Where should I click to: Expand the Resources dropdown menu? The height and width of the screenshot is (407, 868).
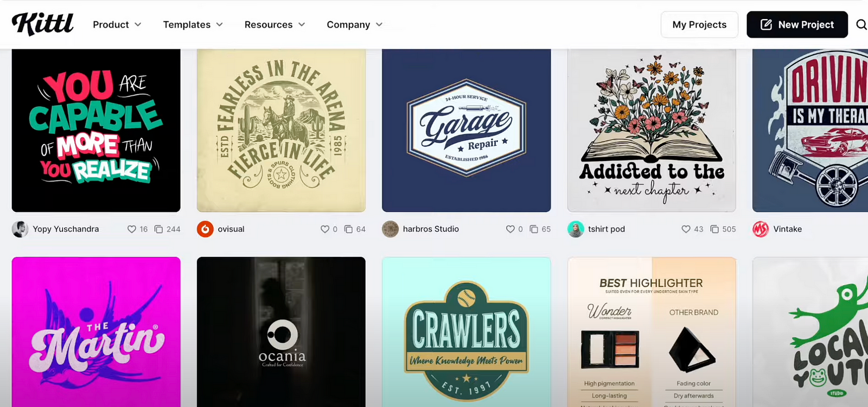click(275, 24)
